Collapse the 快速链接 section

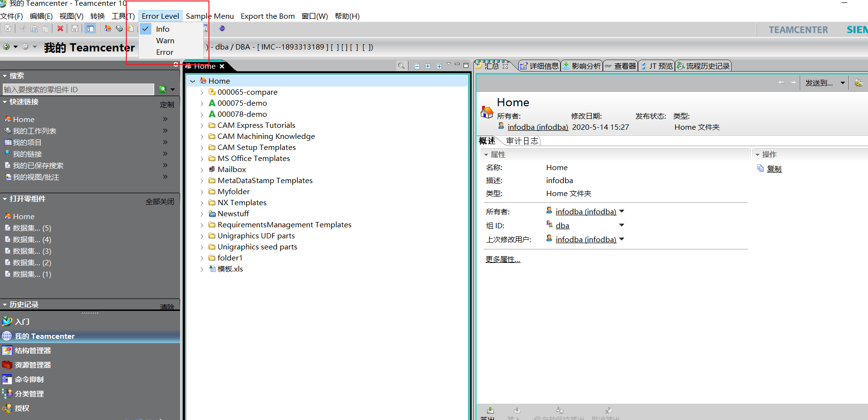pos(5,102)
